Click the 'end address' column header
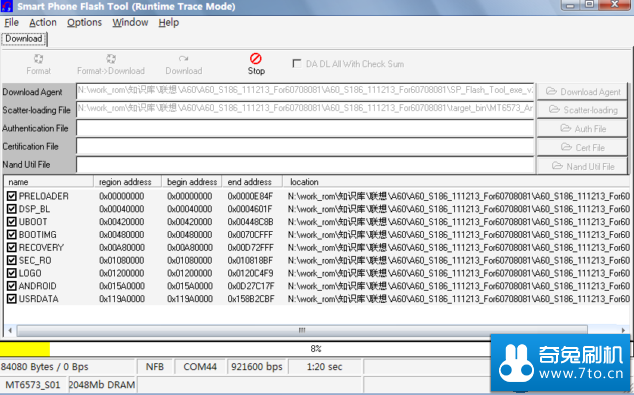This screenshot has height=395, width=634. tap(252, 182)
